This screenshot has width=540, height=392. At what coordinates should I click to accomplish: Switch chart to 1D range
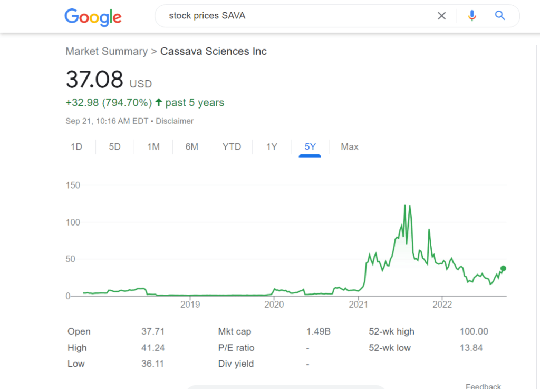(x=76, y=146)
